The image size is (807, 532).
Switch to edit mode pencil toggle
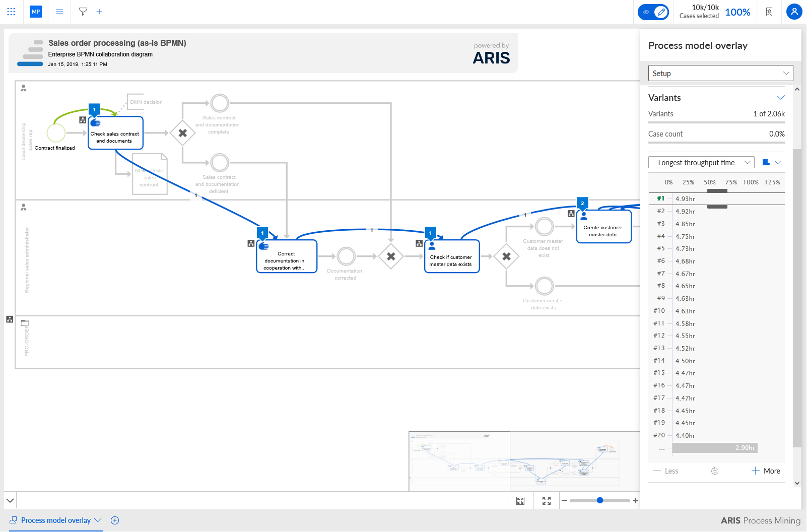pyautogui.click(x=661, y=12)
